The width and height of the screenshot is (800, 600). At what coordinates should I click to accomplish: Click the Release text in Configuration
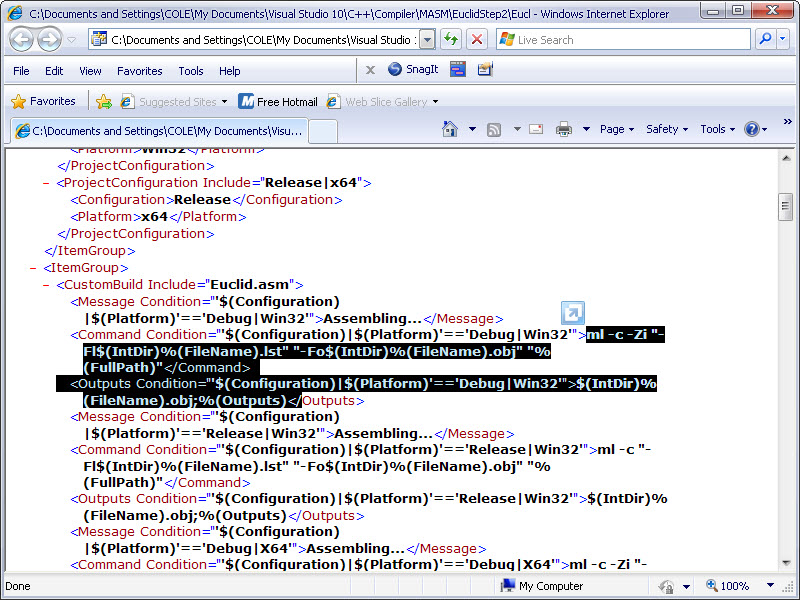pyautogui.click(x=203, y=199)
